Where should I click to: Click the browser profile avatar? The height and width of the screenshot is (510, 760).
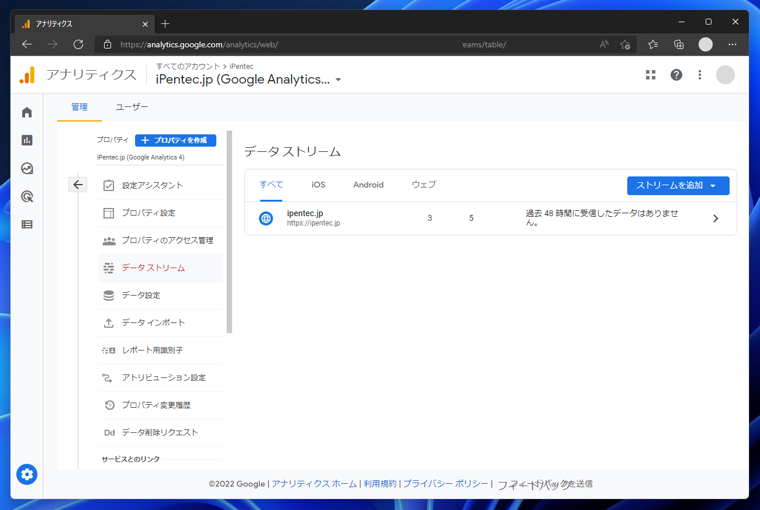point(705,45)
